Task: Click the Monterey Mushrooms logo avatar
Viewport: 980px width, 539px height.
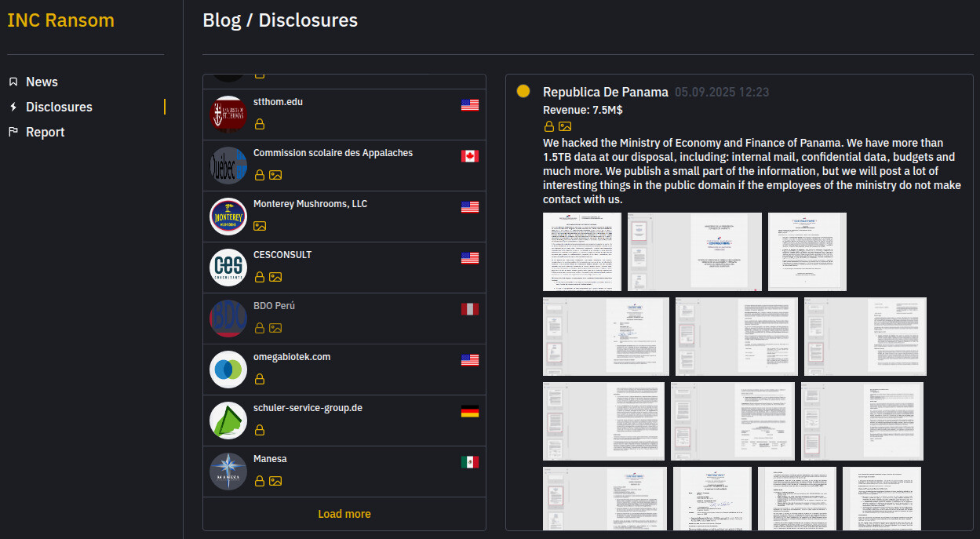Action: click(x=228, y=217)
